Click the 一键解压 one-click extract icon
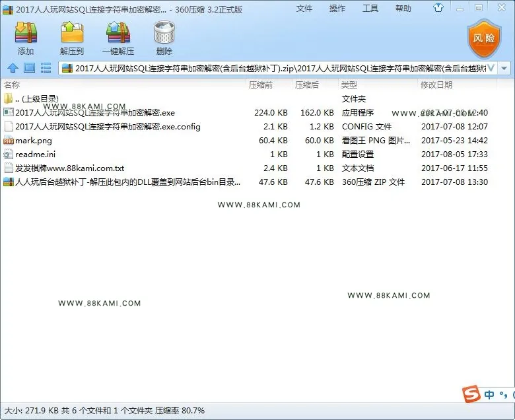The height and width of the screenshot is (420, 515). click(x=118, y=33)
